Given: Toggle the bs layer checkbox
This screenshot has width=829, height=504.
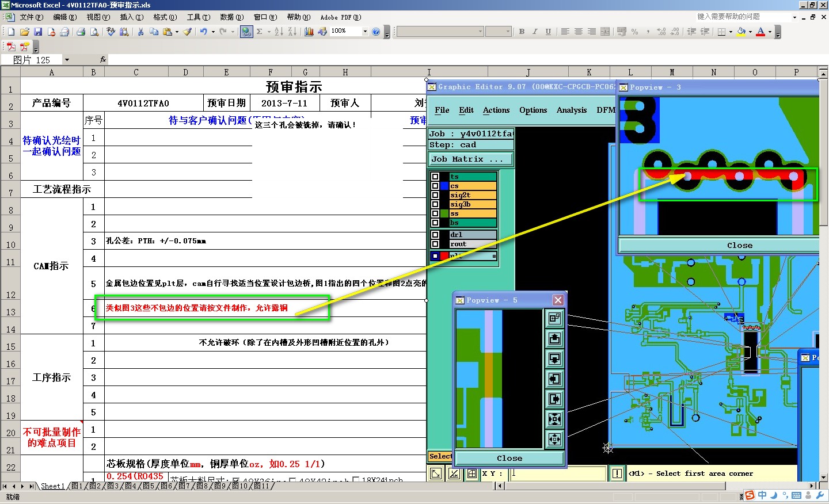Looking at the screenshot, I should tap(435, 223).
